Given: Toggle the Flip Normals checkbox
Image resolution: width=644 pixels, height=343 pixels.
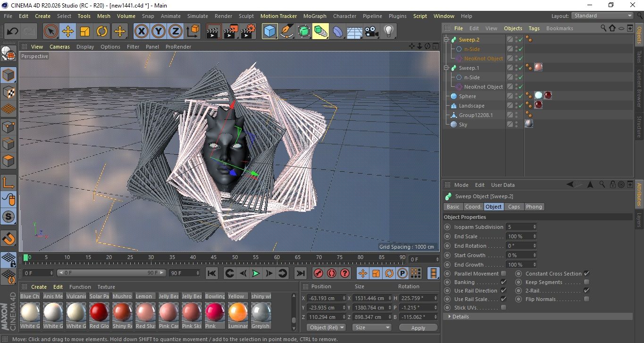Looking at the screenshot, I should point(586,299).
